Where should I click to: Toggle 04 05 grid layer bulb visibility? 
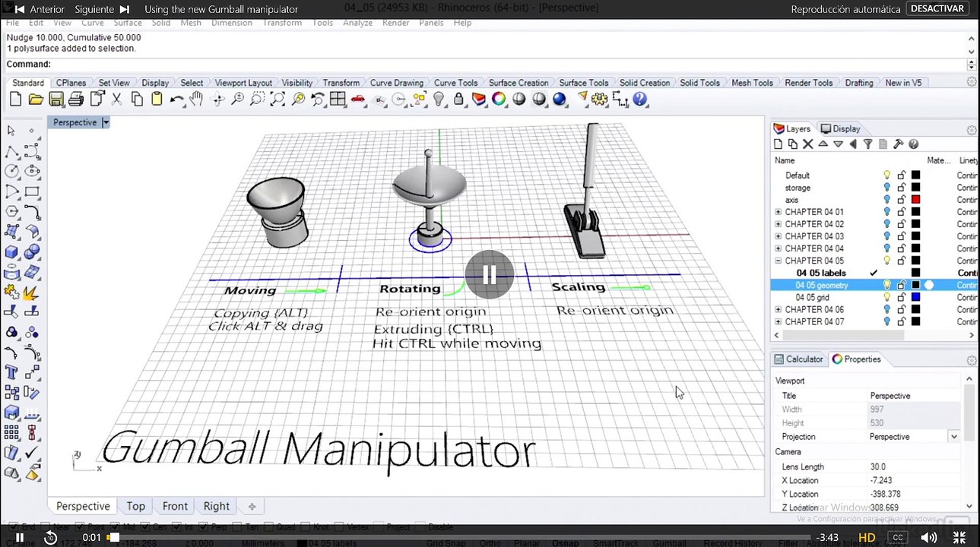click(x=886, y=297)
